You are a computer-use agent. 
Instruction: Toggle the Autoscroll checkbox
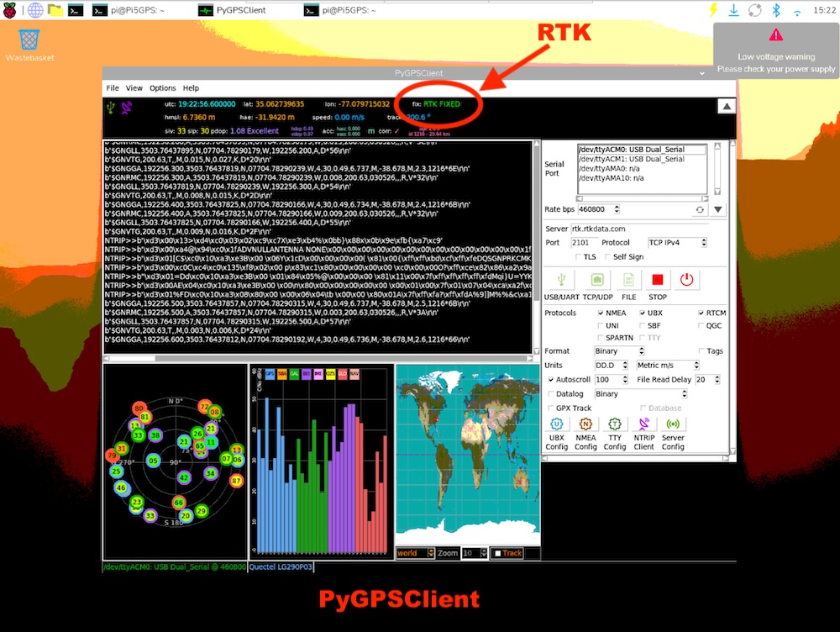point(551,380)
